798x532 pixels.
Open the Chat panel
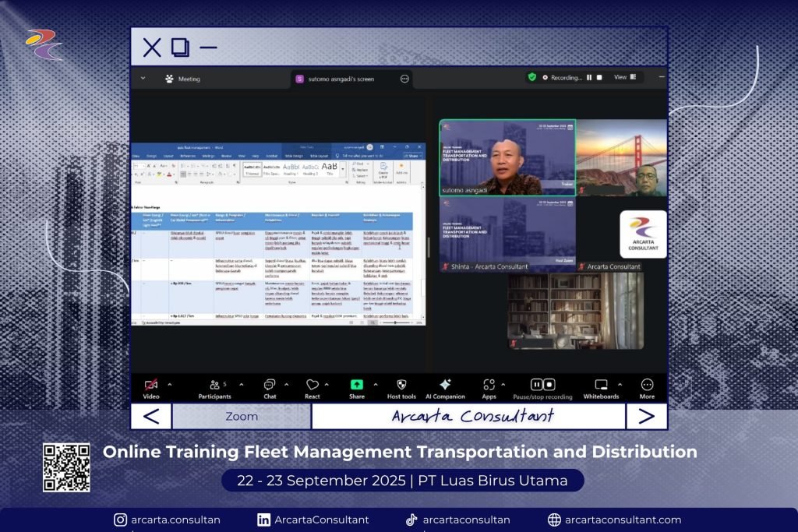pos(269,386)
